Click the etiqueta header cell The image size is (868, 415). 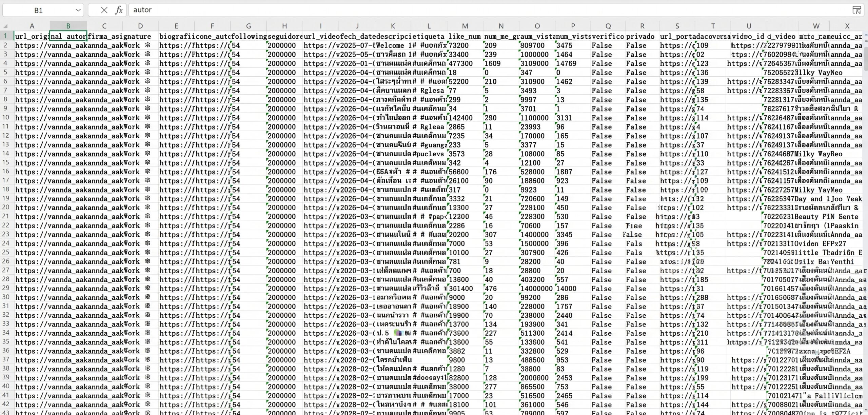(x=429, y=36)
